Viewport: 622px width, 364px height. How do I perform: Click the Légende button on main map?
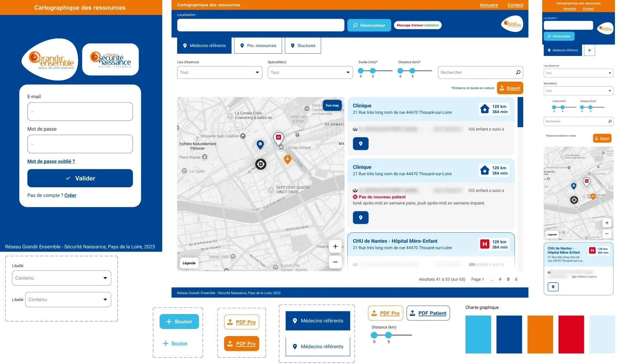point(189,263)
